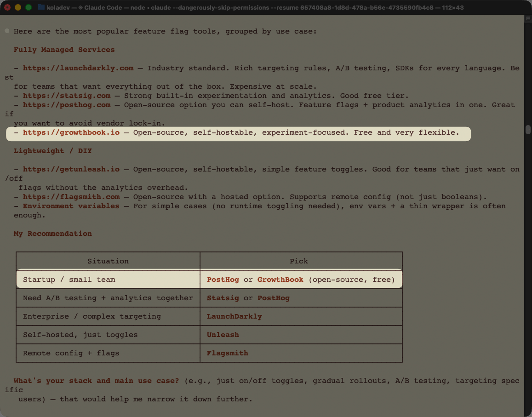532x417 pixels.
Task: Click the terminal scrollbar thumb
Action: pos(528,130)
